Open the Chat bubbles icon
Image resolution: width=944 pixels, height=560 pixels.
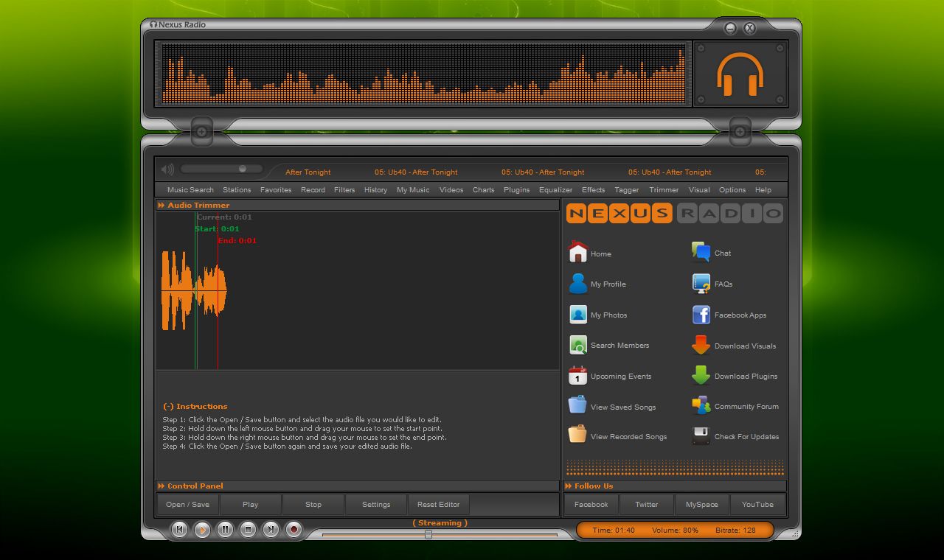click(x=701, y=253)
